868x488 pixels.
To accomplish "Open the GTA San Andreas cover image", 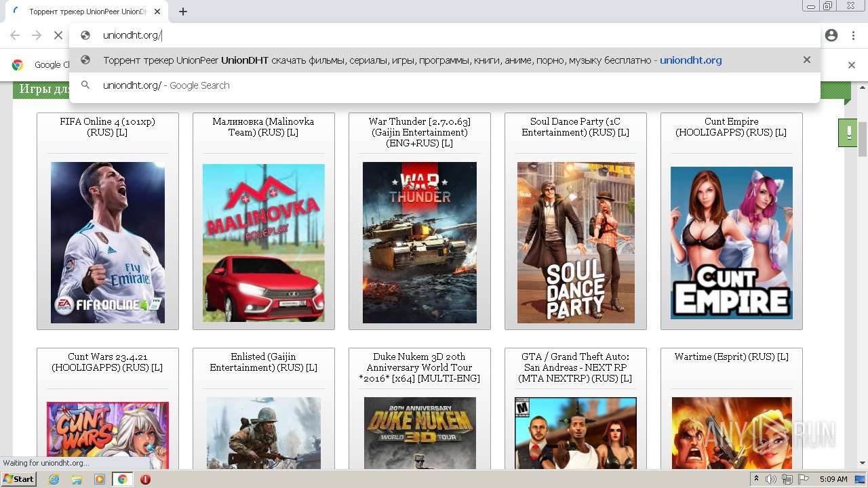I will coord(576,433).
